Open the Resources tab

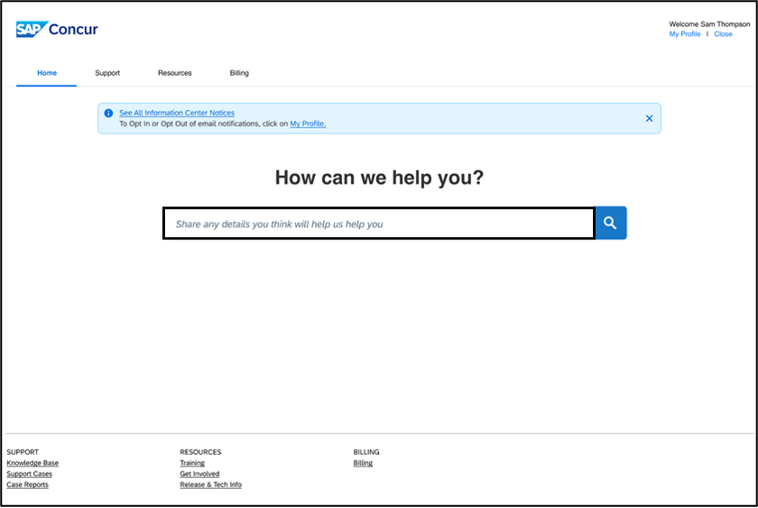175,73
